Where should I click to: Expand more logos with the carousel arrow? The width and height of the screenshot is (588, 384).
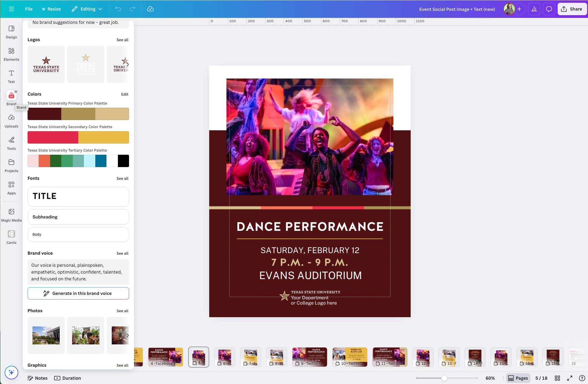pyautogui.click(x=127, y=64)
